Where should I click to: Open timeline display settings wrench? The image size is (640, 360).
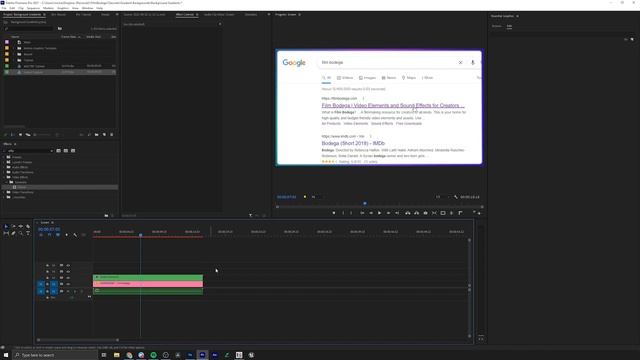(x=75, y=235)
